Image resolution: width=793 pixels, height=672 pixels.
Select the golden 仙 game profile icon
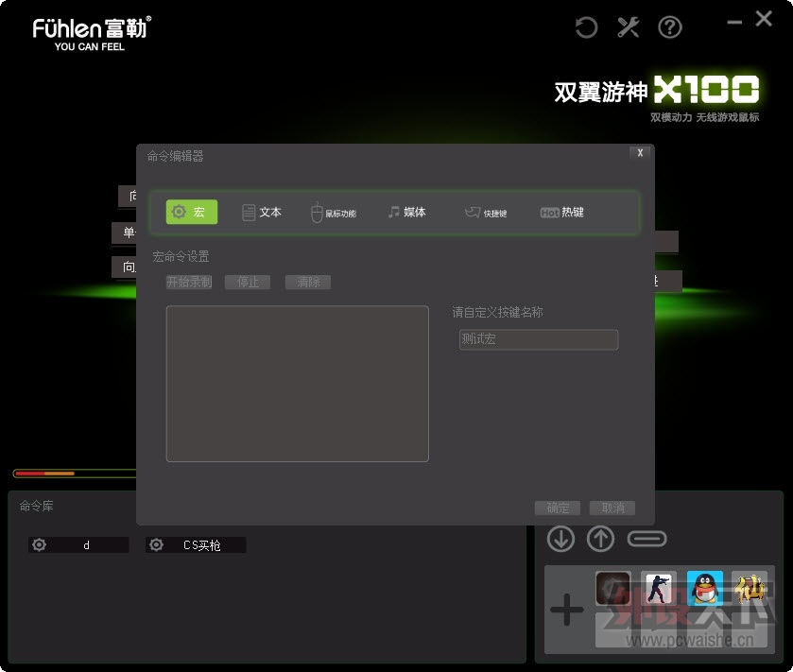click(750, 588)
